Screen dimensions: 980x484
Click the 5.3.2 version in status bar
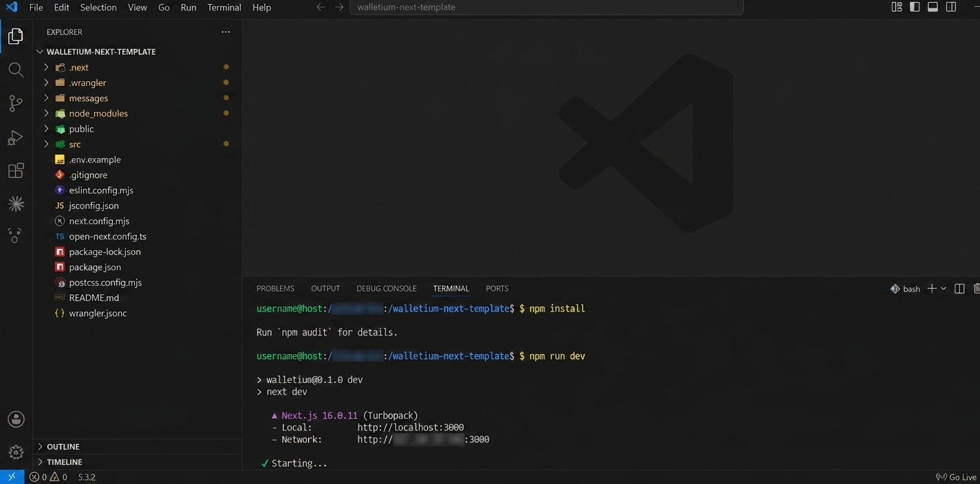tap(87, 477)
